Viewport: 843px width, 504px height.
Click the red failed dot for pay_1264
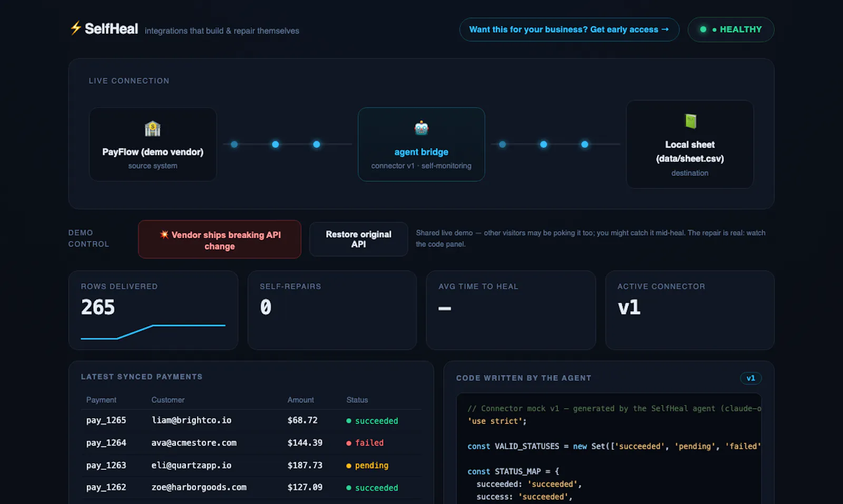pos(349,443)
